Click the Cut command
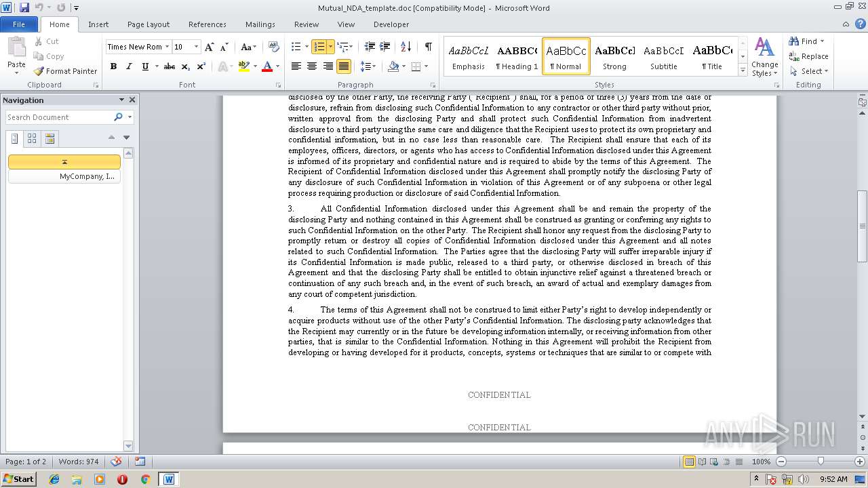This screenshot has height=488, width=868. click(x=47, y=41)
